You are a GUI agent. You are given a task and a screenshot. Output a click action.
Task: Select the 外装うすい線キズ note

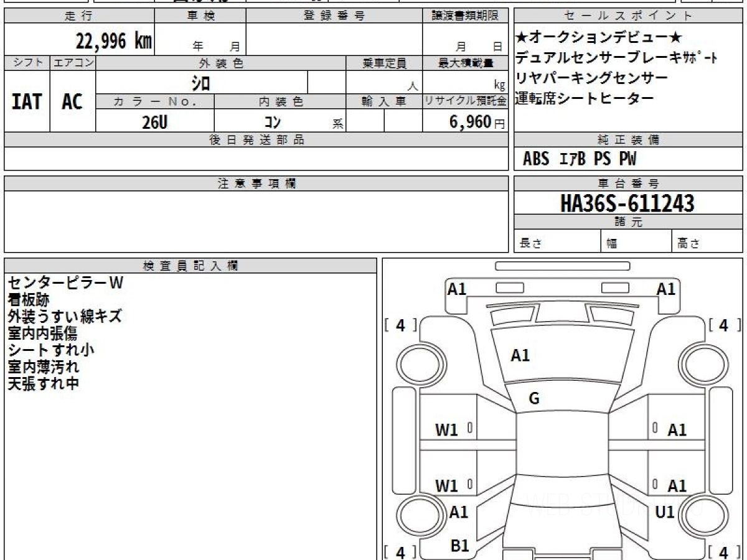[64, 317]
